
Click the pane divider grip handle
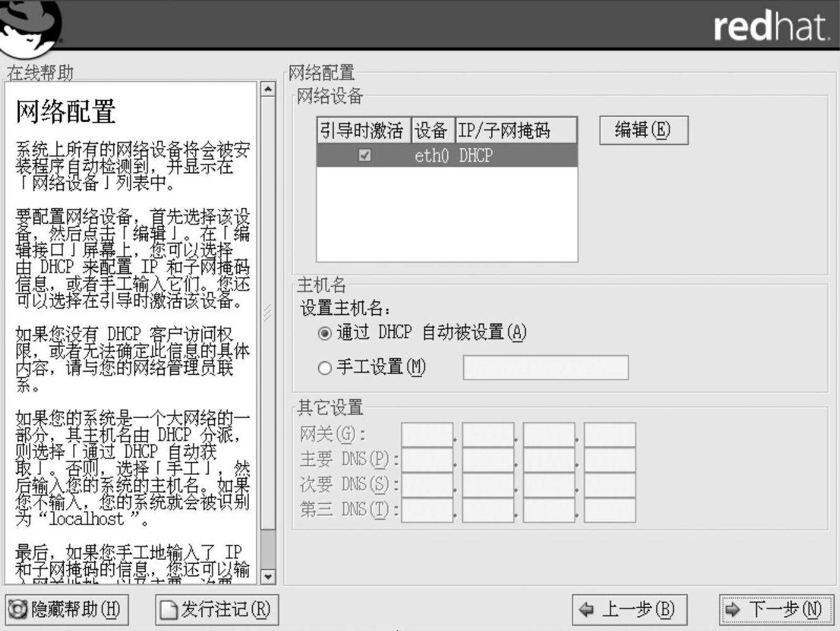click(267, 313)
